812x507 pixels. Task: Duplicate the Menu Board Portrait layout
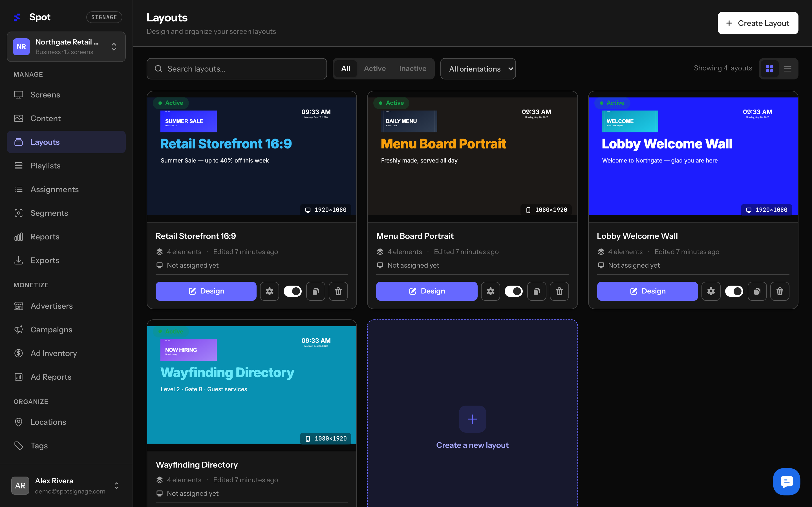[537, 291]
